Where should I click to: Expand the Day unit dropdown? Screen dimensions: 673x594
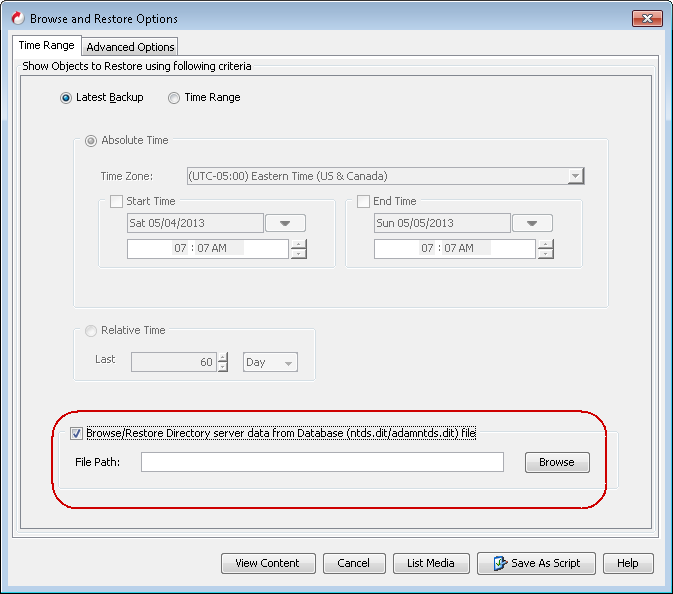(x=270, y=362)
